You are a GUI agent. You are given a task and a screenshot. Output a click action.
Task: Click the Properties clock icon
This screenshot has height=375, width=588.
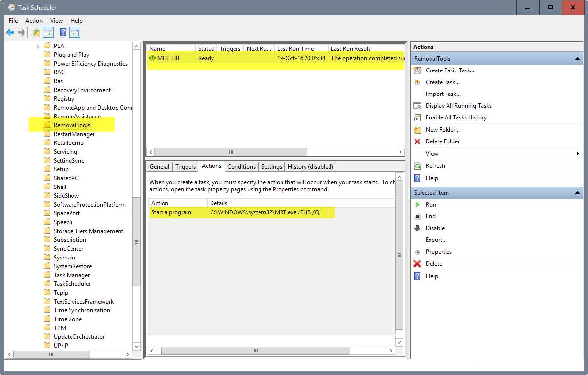417,252
